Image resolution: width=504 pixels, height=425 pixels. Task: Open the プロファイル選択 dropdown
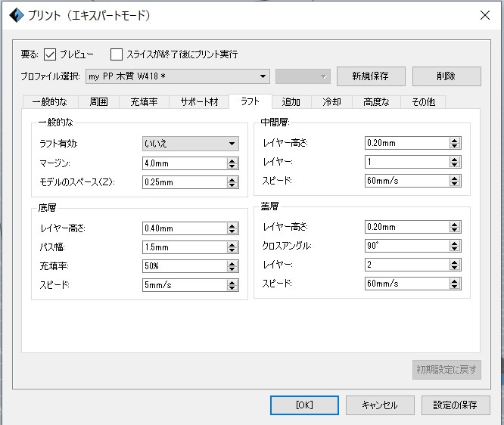click(177, 76)
